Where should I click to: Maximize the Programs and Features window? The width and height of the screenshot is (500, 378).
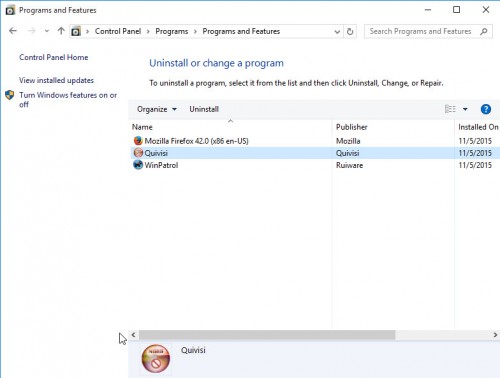[x=457, y=10]
